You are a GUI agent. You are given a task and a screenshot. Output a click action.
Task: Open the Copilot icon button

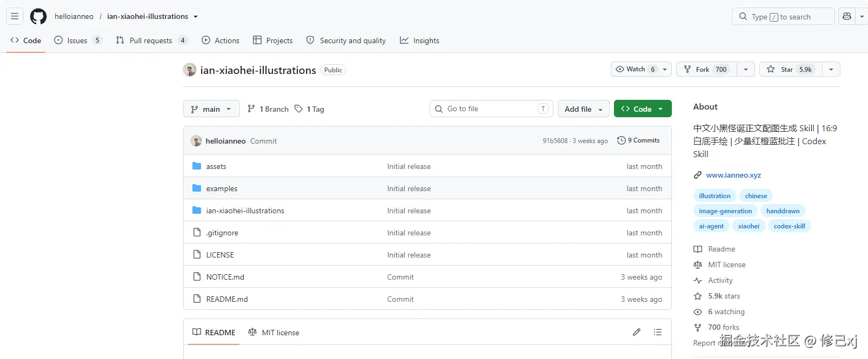point(847,16)
